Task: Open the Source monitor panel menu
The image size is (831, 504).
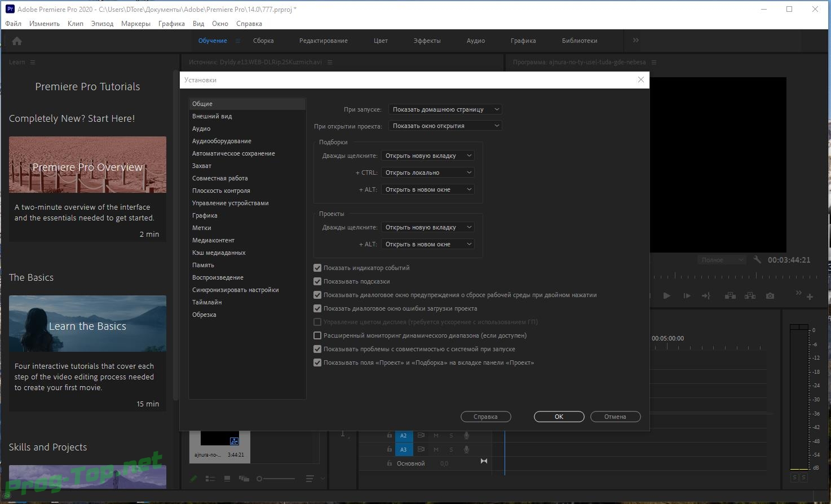Action: (330, 62)
